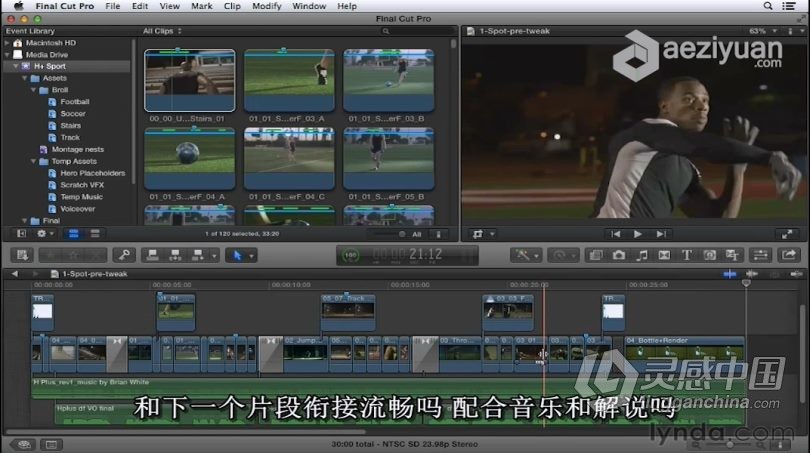Show the Titles browser T icon
This screenshot has height=453, width=810.
(x=687, y=255)
